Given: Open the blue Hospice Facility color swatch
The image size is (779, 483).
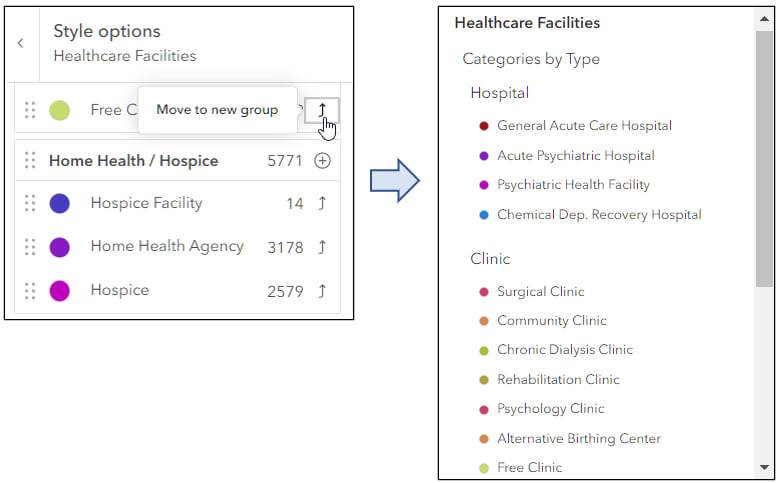Looking at the screenshot, I should pyautogui.click(x=60, y=204).
